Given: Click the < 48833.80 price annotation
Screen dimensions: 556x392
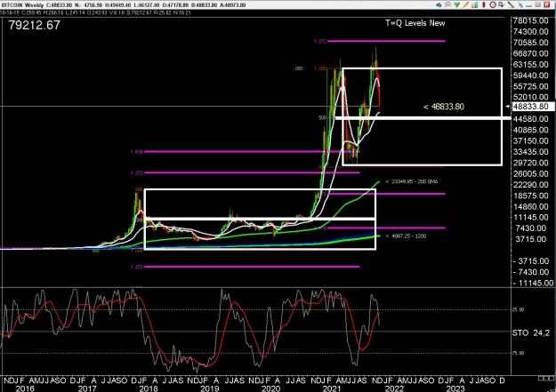Looking at the screenshot, I should coord(444,107).
